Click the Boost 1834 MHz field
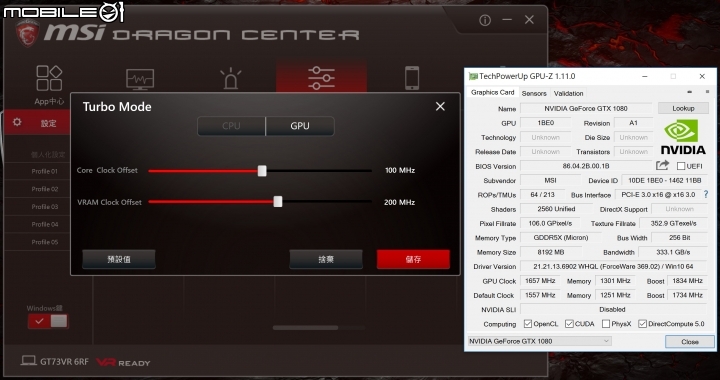 tap(687, 281)
